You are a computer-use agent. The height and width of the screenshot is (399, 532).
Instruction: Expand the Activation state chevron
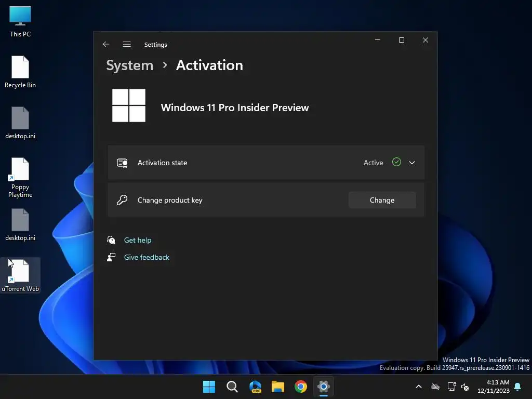[x=412, y=163]
